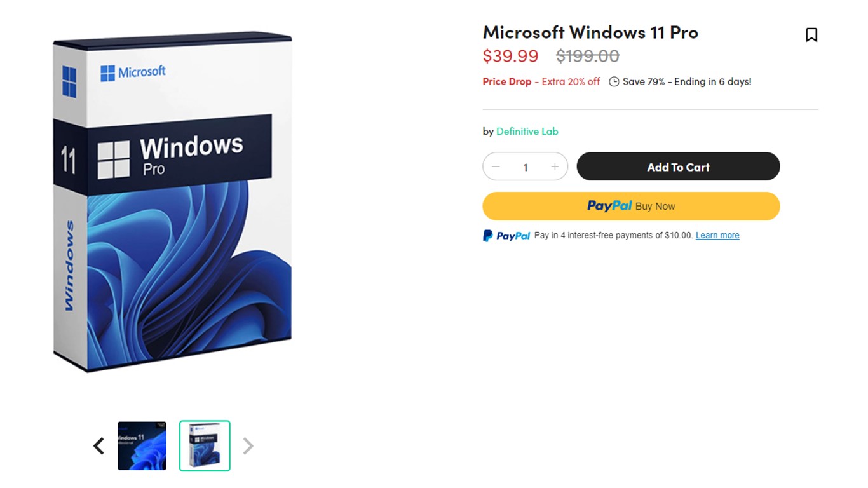Screen dimensions: 868x488
Task: Open the large Windows Pro box image
Action: click(x=172, y=201)
